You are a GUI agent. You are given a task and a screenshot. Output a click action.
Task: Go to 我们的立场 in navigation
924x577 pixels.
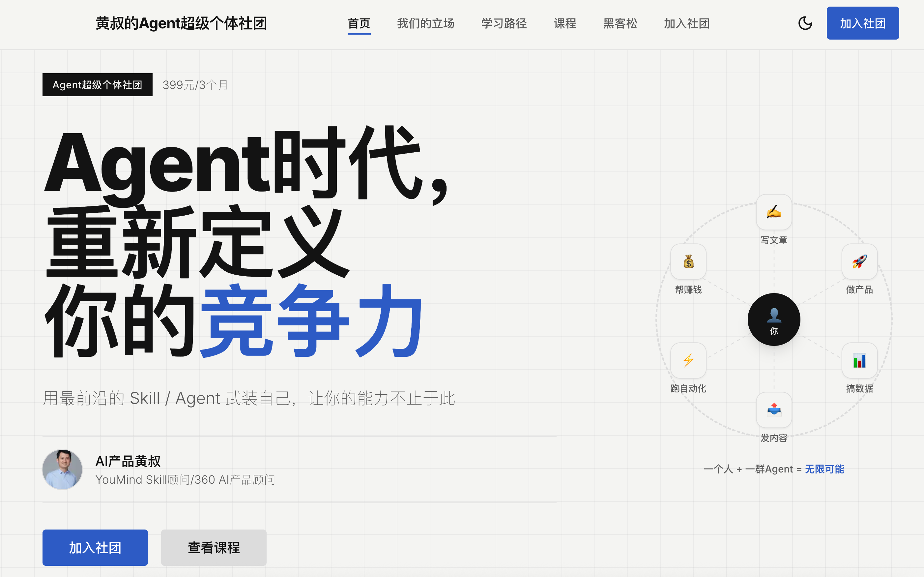(425, 24)
